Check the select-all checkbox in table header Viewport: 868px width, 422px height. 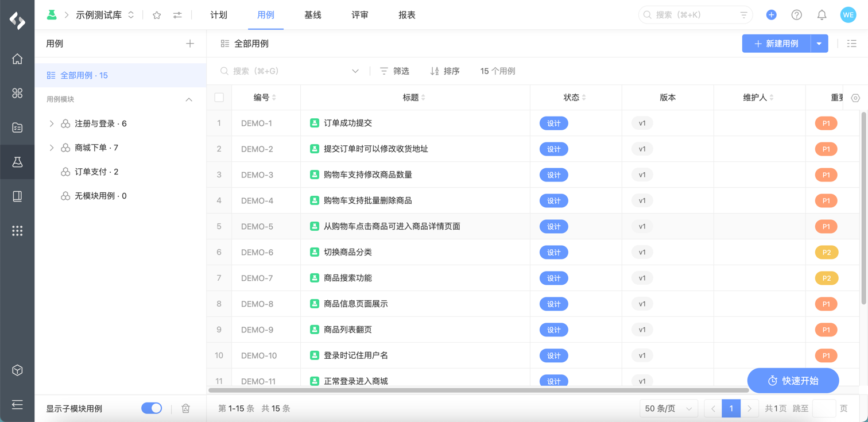(x=219, y=98)
